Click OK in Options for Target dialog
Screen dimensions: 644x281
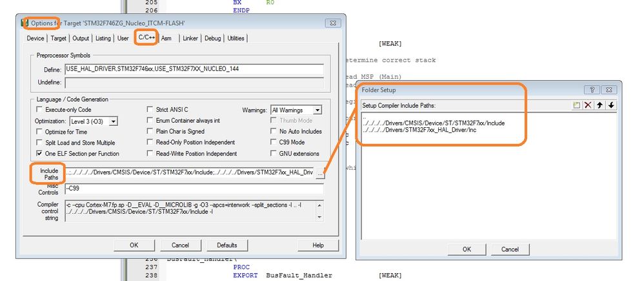[x=134, y=245]
